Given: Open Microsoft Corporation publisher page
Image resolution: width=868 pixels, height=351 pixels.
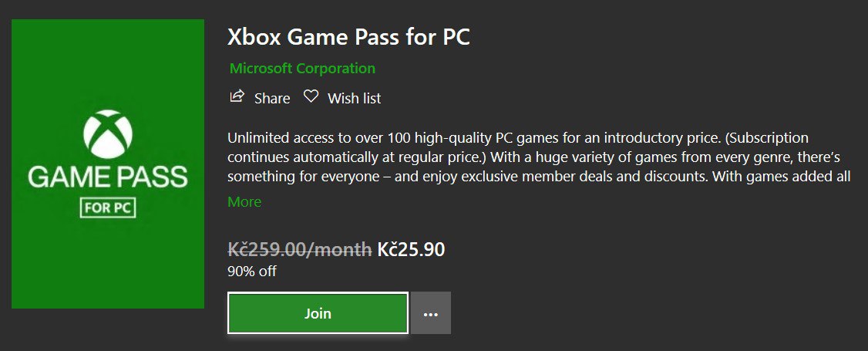Looking at the screenshot, I should tap(302, 69).
